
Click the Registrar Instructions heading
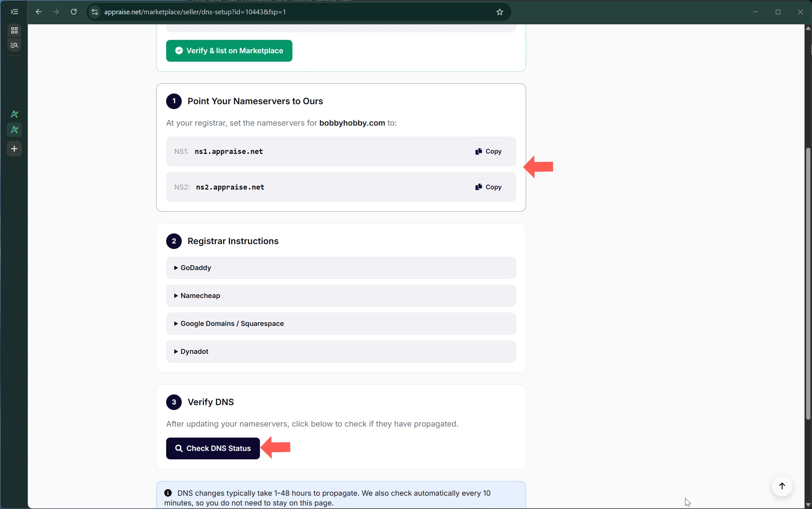pos(233,242)
